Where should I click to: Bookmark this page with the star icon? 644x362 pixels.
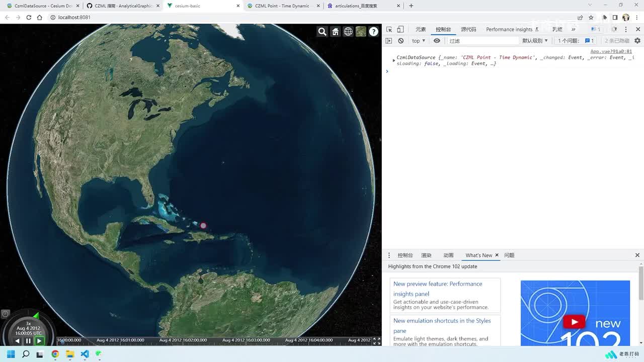[x=591, y=18]
